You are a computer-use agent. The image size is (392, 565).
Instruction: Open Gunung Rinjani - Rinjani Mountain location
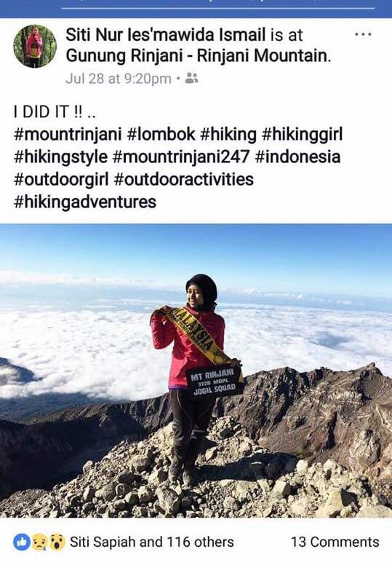point(199,56)
